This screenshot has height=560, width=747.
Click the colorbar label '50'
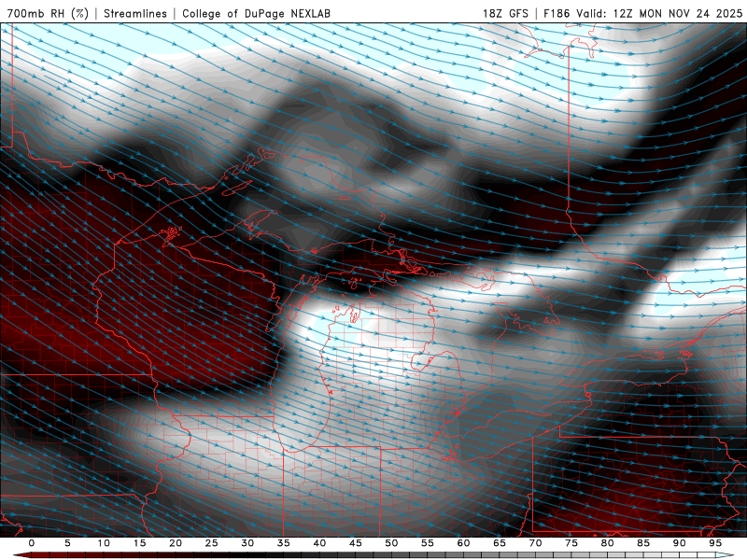click(x=391, y=543)
